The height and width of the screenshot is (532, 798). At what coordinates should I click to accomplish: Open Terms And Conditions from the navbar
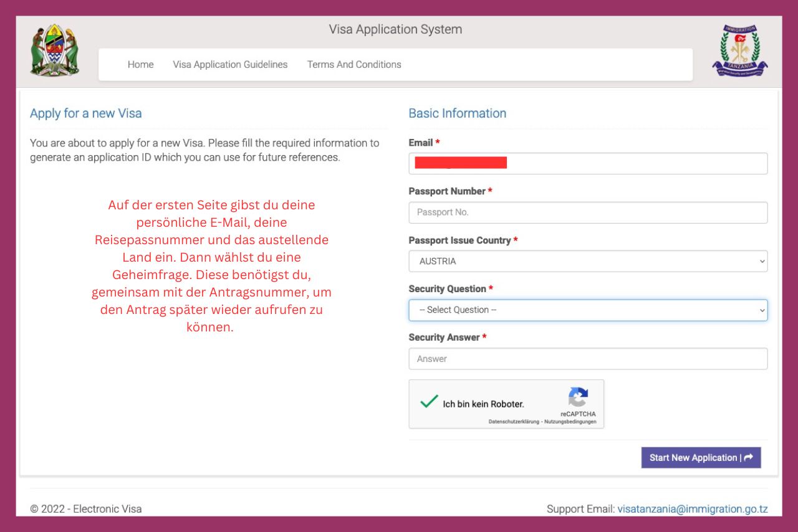click(354, 65)
